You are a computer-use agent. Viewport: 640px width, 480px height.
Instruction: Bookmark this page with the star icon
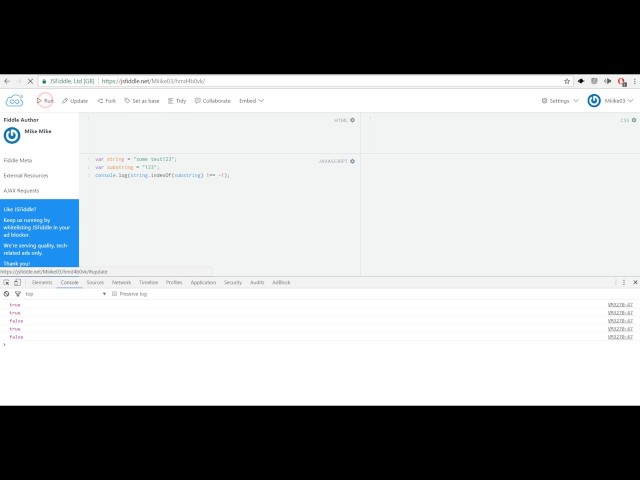click(x=567, y=81)
